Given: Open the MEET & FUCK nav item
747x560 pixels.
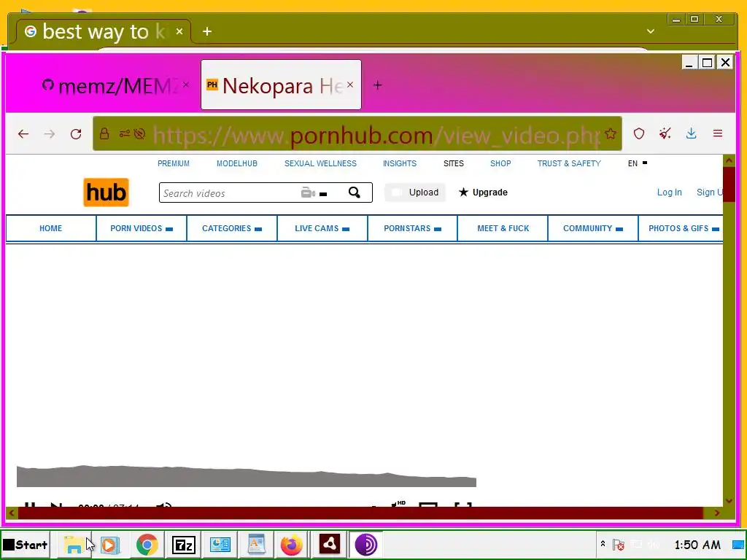Looking at the screenshot, I should [x=503, y=228].
